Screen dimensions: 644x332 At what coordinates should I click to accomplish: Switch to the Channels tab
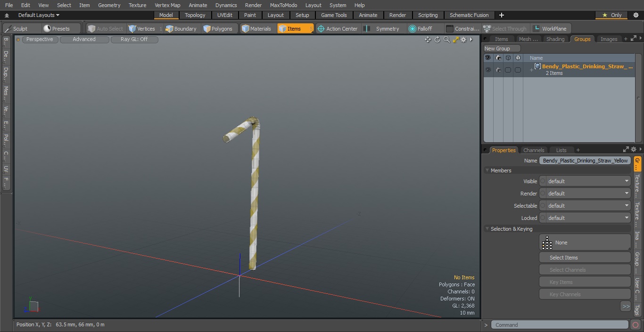[x=534, y=150]
